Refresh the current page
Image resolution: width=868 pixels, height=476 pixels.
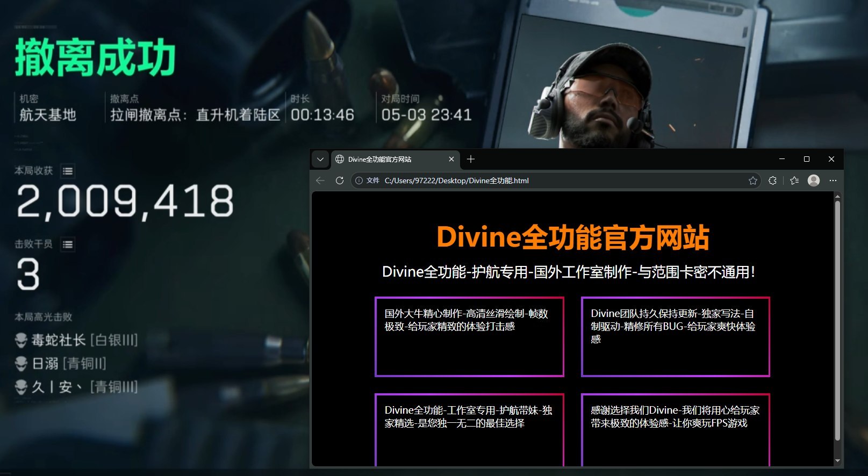[340, 181]
